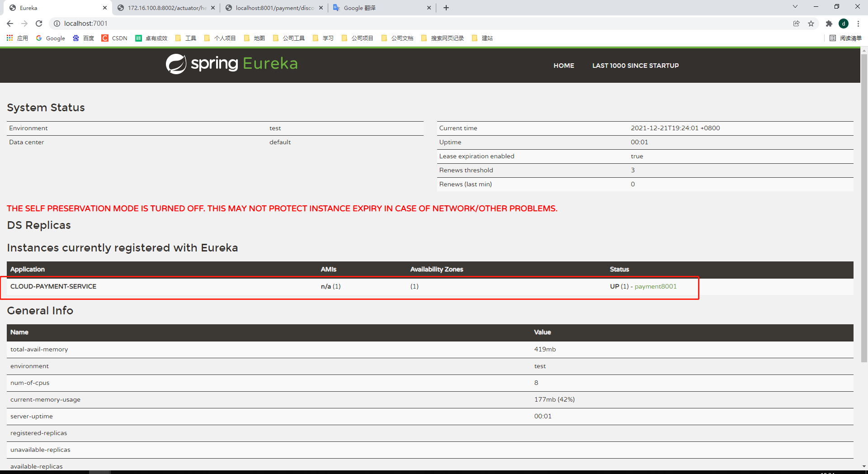Viewport: 868px width, 474px height.
Task: Open the Google bookmark
Action: coord(51,38)
